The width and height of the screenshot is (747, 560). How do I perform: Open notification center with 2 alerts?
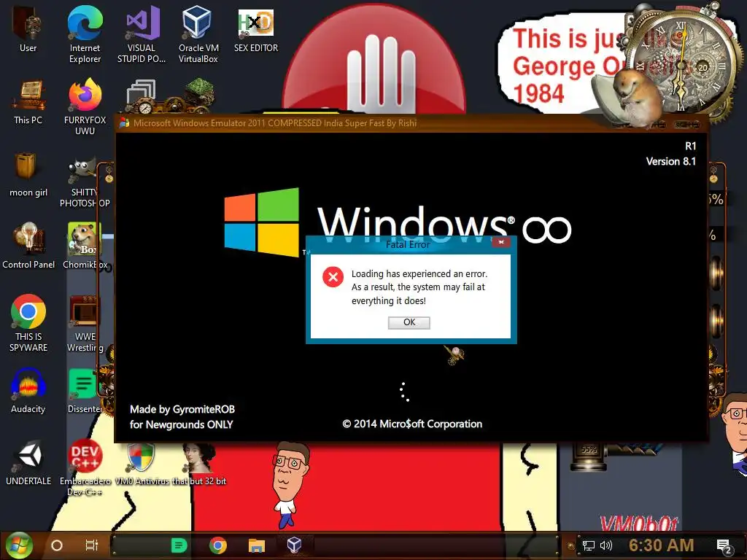point(724,546)
